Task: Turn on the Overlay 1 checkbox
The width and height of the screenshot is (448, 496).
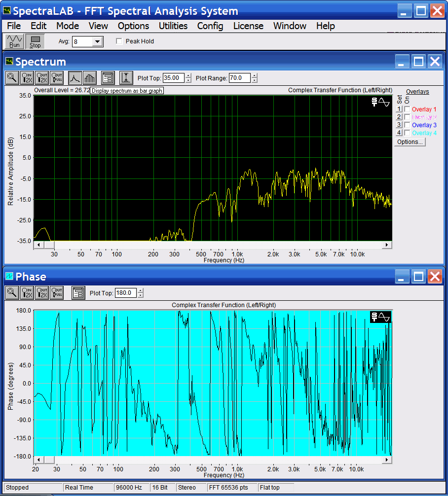Action: click(x=407, y=109)
